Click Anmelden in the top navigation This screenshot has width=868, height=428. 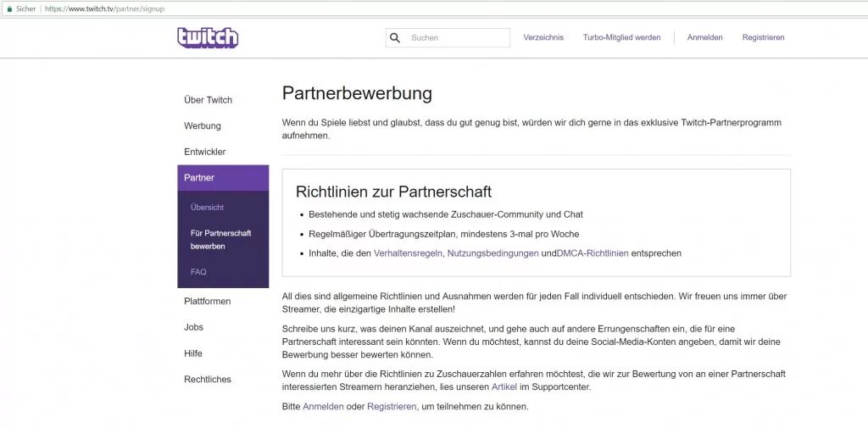click(x=704, y=37)
